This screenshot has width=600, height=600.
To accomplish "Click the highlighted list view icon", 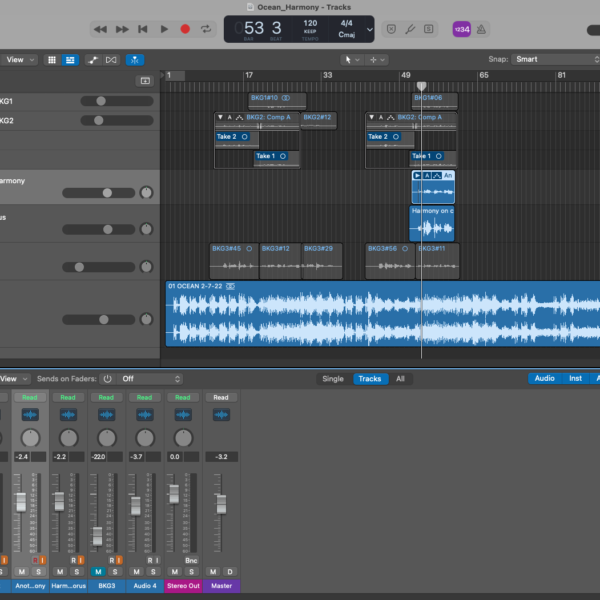I will tap(70, 60).
